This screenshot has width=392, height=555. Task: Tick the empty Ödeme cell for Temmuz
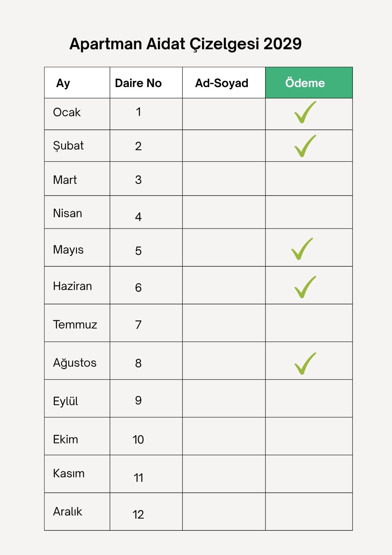[309, 323]
